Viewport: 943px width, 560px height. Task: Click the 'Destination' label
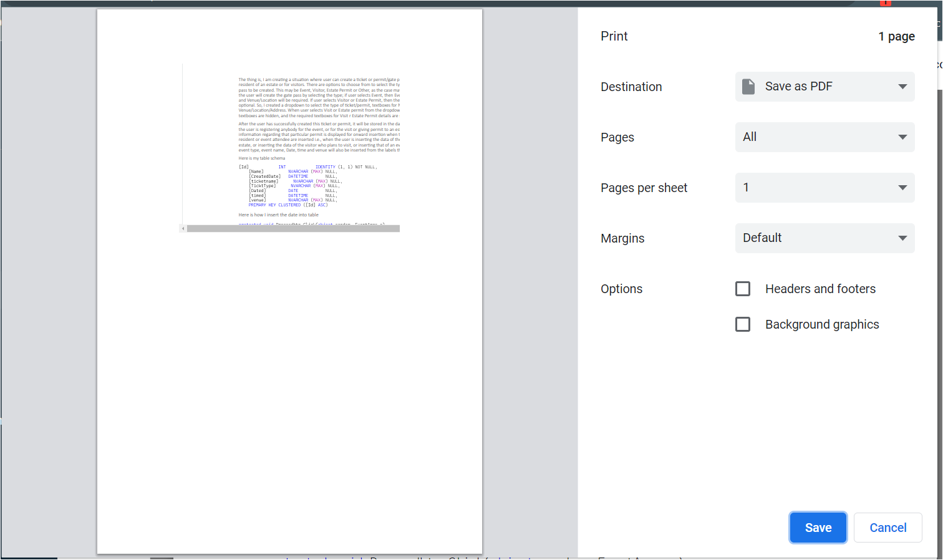coord(631,87)
